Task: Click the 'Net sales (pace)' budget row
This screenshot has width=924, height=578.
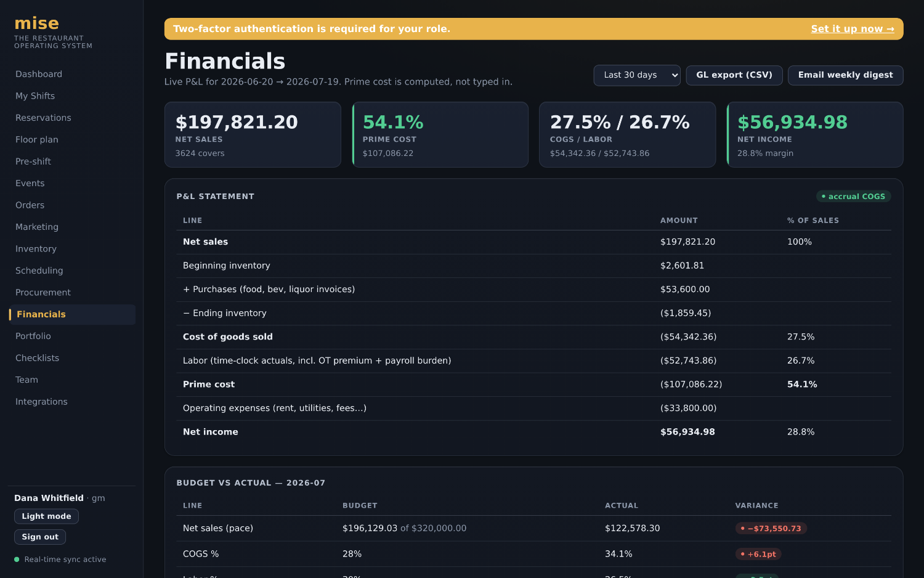Action: click(x=533, y=529)
